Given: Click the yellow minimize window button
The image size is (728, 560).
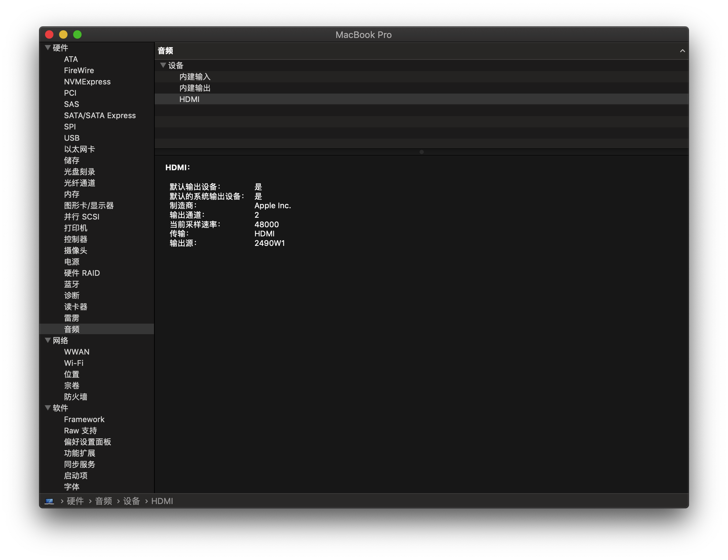Looking at the screenshot, I should pos(63,34).
